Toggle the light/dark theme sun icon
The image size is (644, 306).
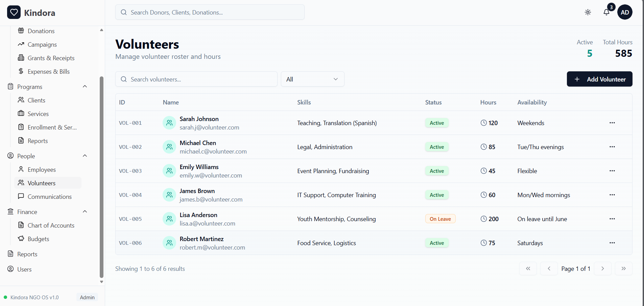click(588, 12)
